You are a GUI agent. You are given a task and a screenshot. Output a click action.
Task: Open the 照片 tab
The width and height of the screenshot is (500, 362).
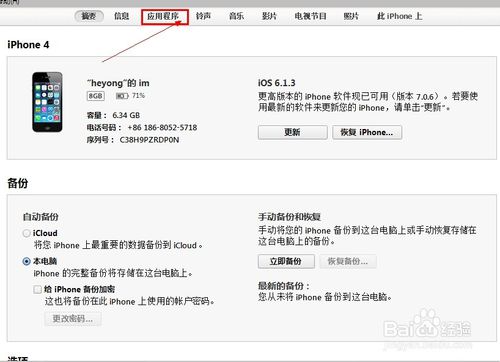[x=351, y=16]
